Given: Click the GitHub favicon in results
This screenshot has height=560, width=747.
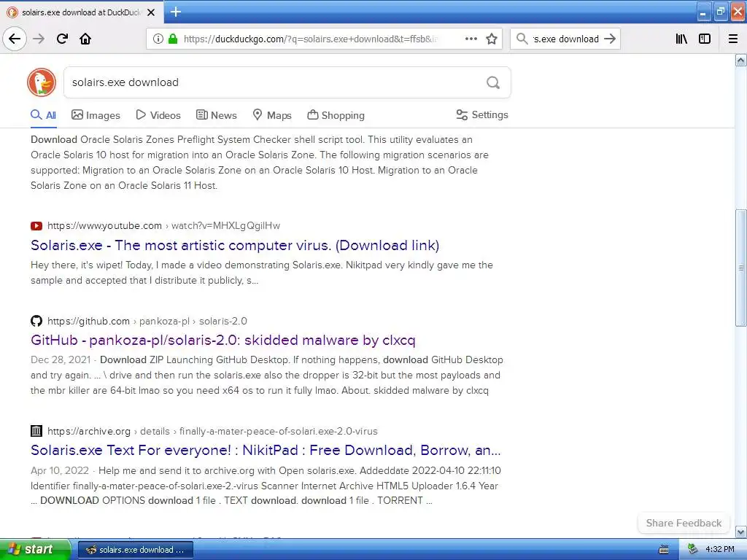Looking at the screenshot, I should click(36, 321).
